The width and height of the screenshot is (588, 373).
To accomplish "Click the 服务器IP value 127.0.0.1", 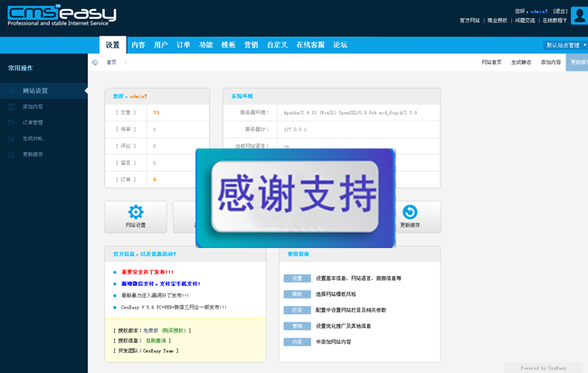I will pyautogui.click(x=295, y=129).
